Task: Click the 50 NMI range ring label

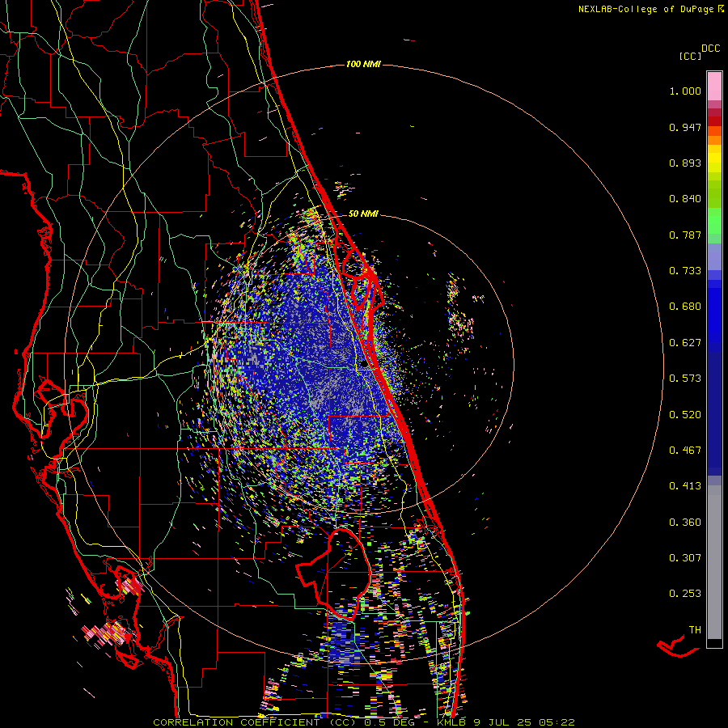Action: [363, 214]
